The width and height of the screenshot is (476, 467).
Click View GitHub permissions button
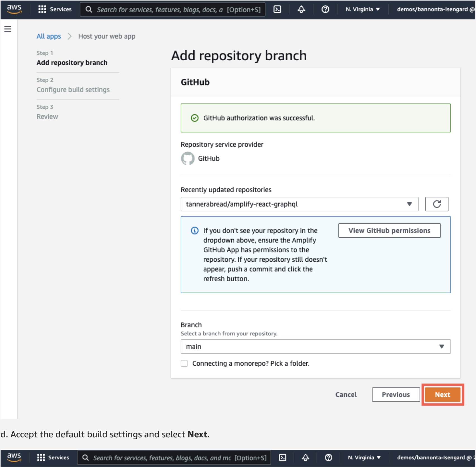coord(389,231)
